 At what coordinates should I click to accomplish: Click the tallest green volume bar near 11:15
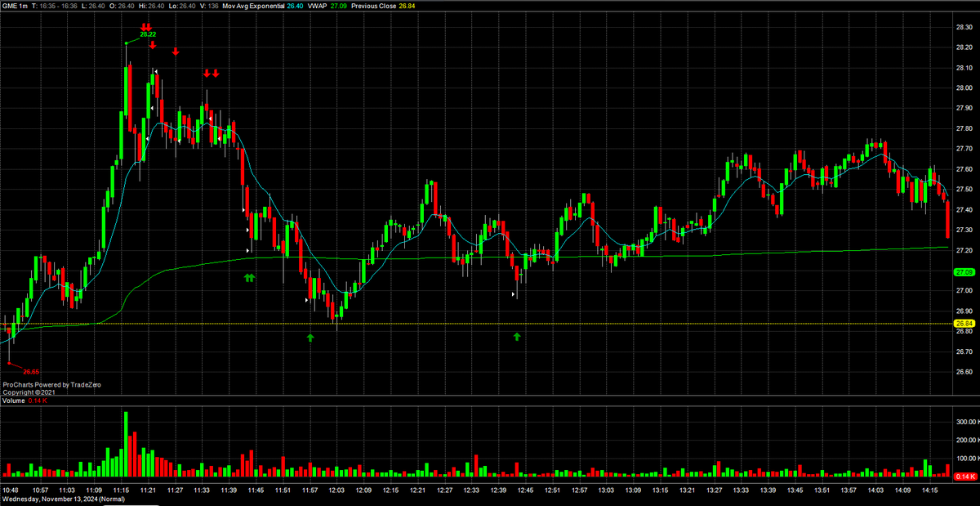(126, 444)
